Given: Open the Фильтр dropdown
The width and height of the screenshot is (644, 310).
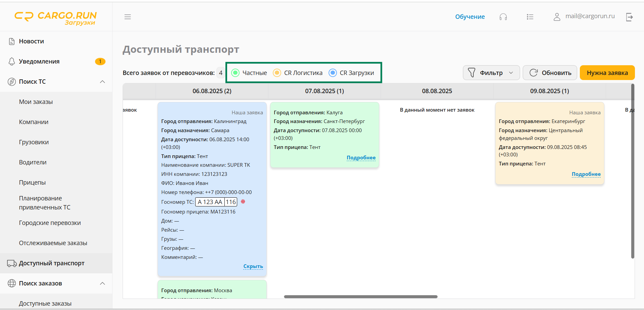Looking at the screenshot, I should click(x=491, y=73).
